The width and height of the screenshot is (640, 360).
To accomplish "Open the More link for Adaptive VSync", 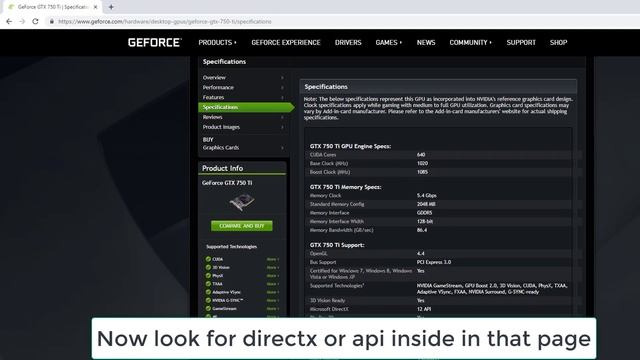I will coord(273,292).
